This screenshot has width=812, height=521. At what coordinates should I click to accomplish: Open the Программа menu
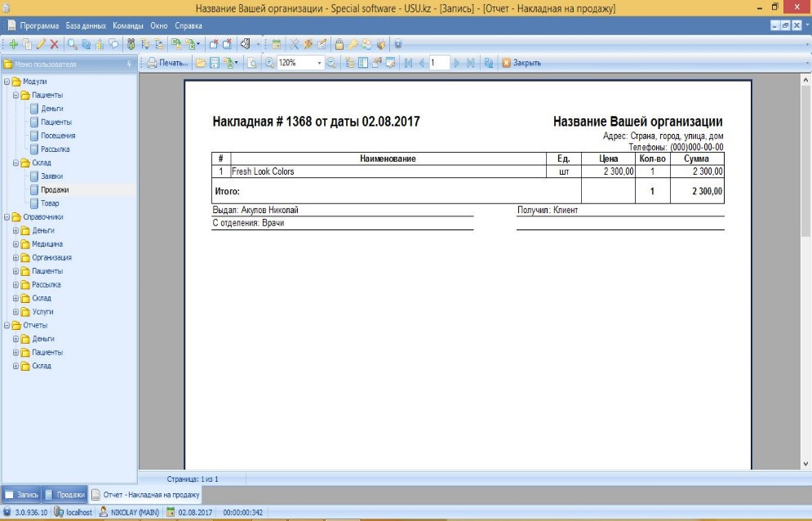[39, 25]
